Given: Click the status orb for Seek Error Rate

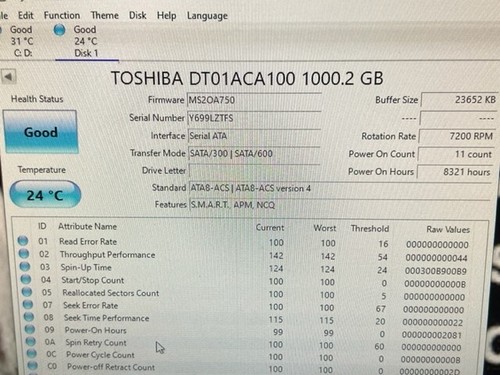Looking at the screenshot, I should 28,305.
